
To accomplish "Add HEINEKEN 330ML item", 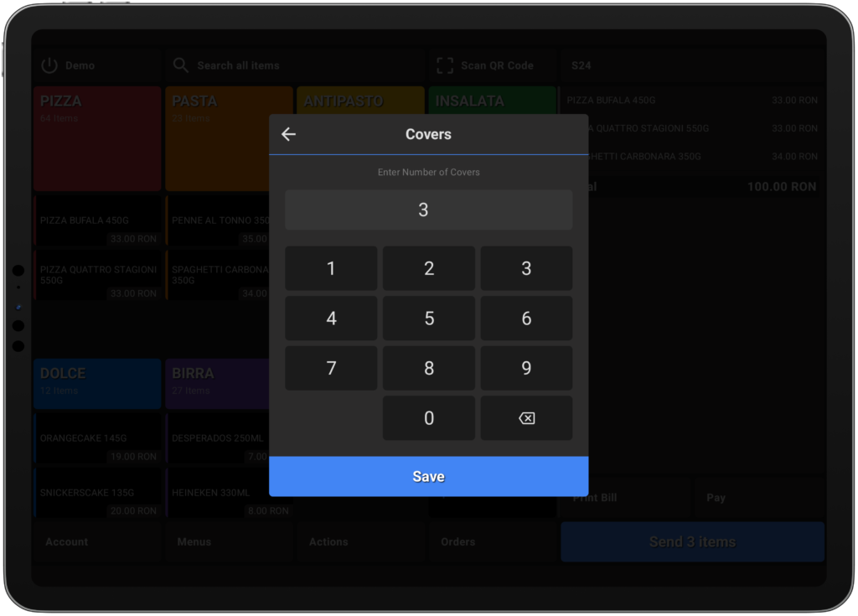I will pos(230,493).
